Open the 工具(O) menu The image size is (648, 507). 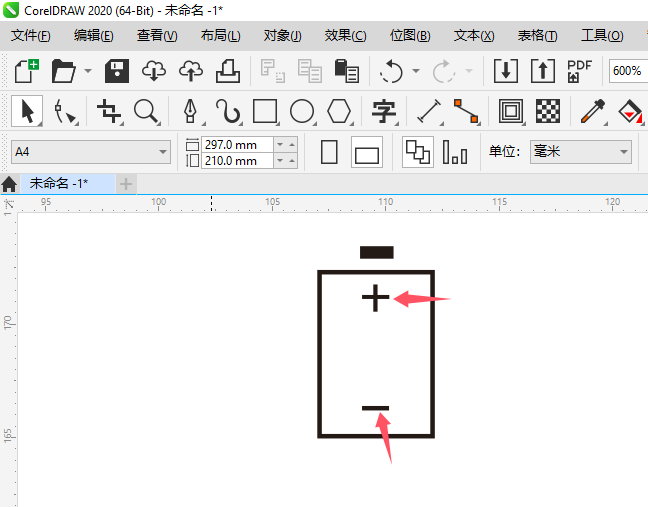602,36
